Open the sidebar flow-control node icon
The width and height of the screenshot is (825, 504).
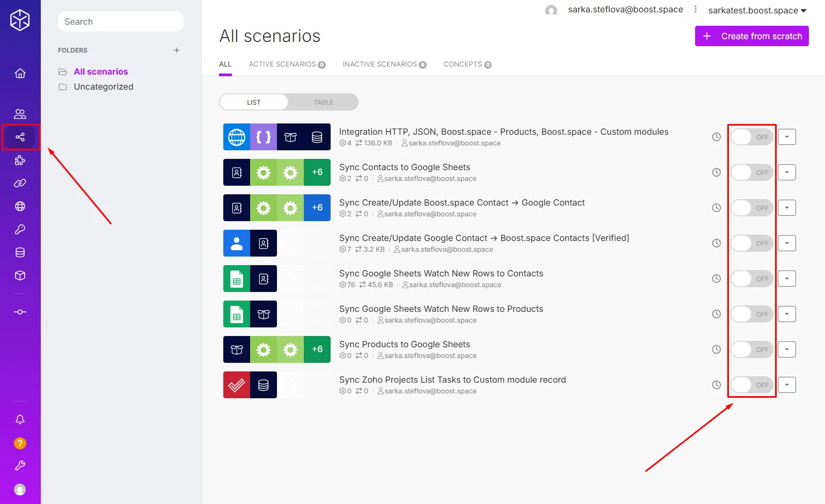20,312
